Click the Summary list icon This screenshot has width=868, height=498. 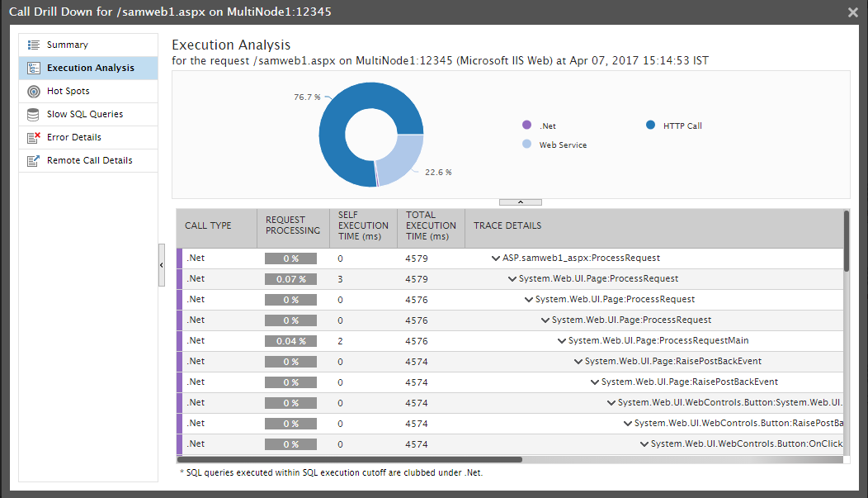point(34,45)
